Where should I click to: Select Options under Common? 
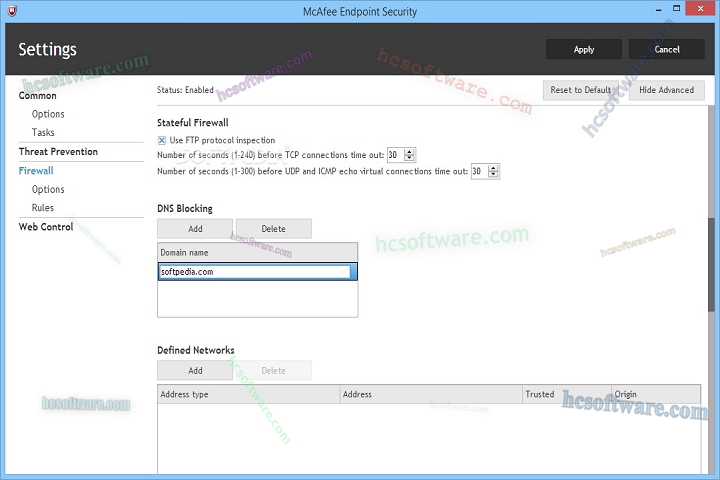tap(48, 114)
